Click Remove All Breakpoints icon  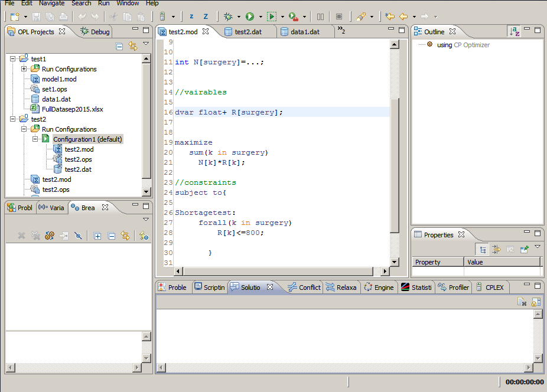coord(35,236)
